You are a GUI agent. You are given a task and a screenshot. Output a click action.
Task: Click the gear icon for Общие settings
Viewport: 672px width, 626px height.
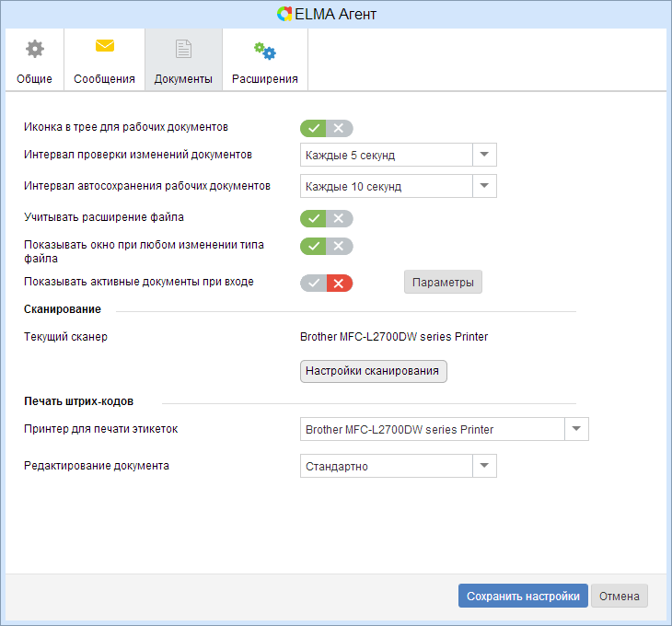point(34,49)
